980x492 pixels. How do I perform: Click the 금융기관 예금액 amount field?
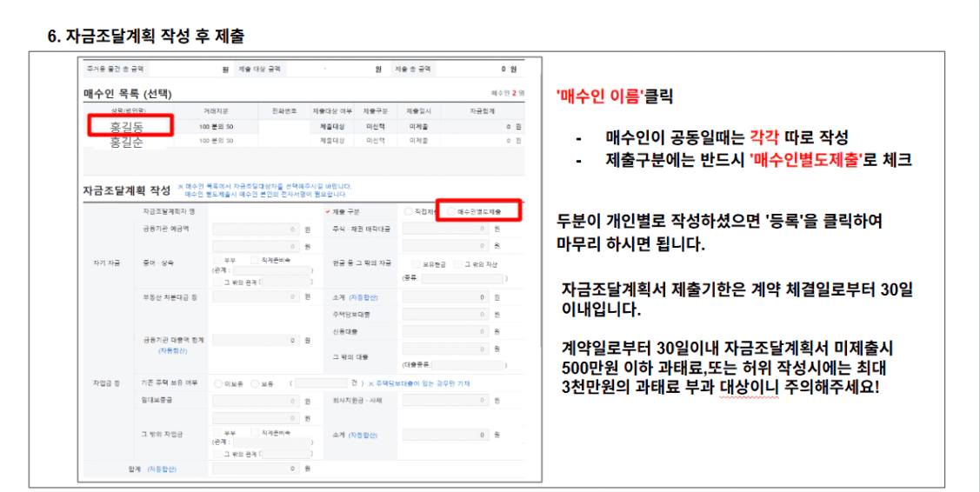pyautogui.click(x=256, y=228)
